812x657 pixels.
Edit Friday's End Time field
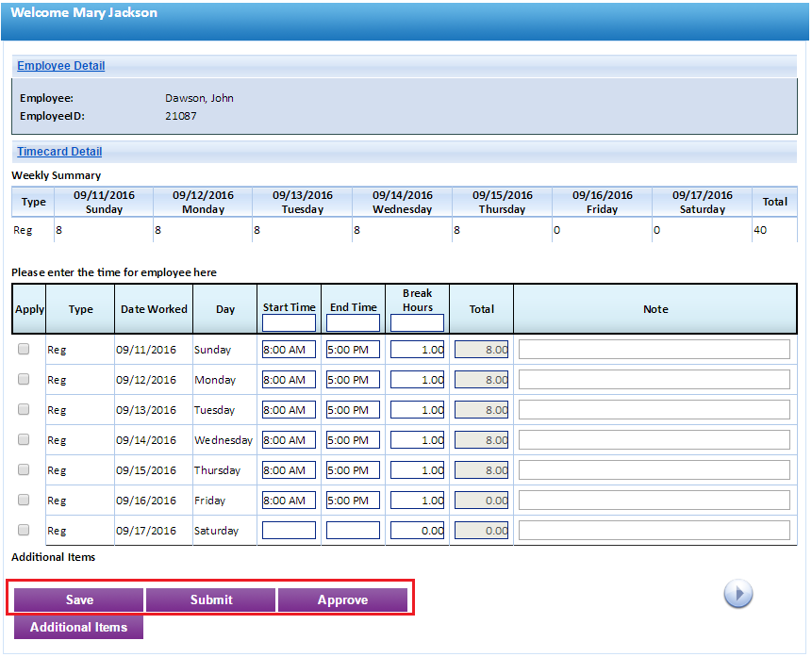coord(353,501)
